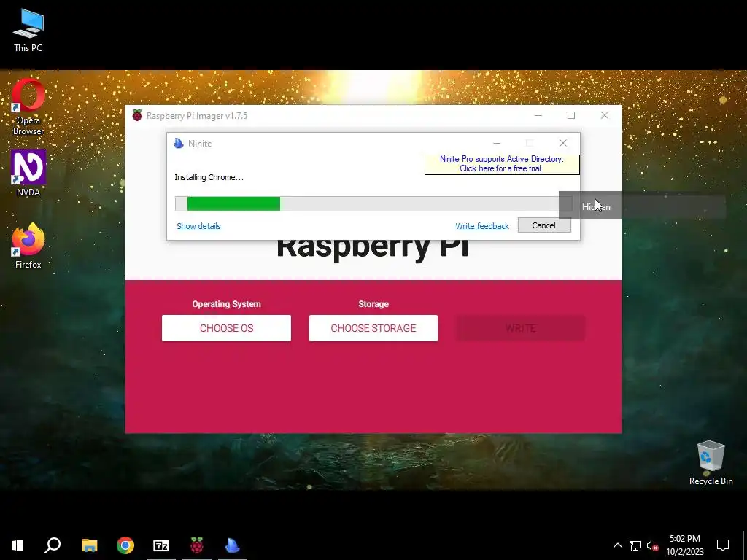Click CHOOSE STORAGE button

point(373,328)
